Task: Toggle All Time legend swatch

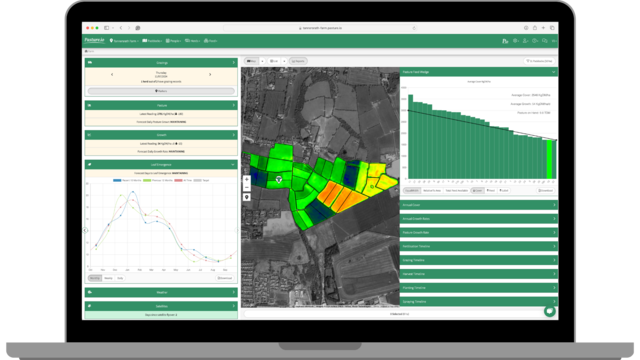Action: click(178, 180)
